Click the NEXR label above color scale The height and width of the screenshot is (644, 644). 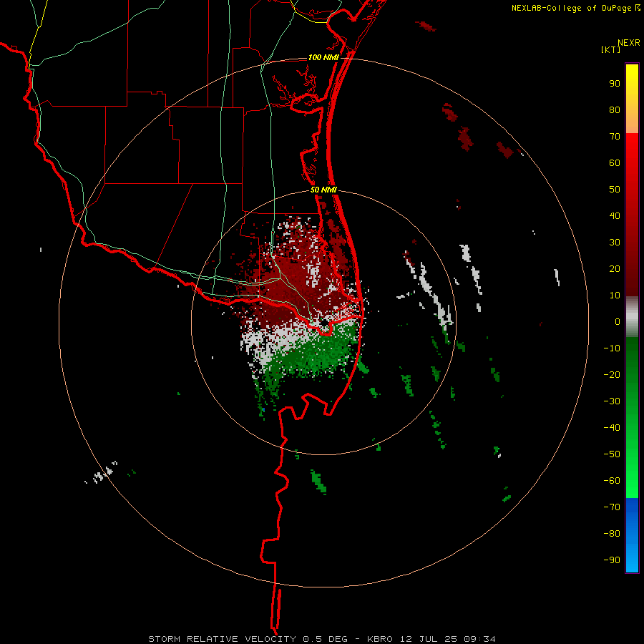[628, 43]
